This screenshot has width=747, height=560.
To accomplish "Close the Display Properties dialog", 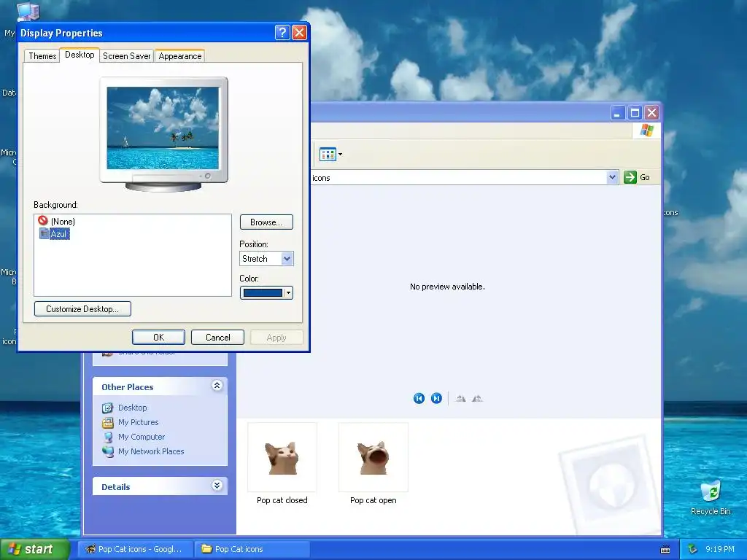I will 299,32.
